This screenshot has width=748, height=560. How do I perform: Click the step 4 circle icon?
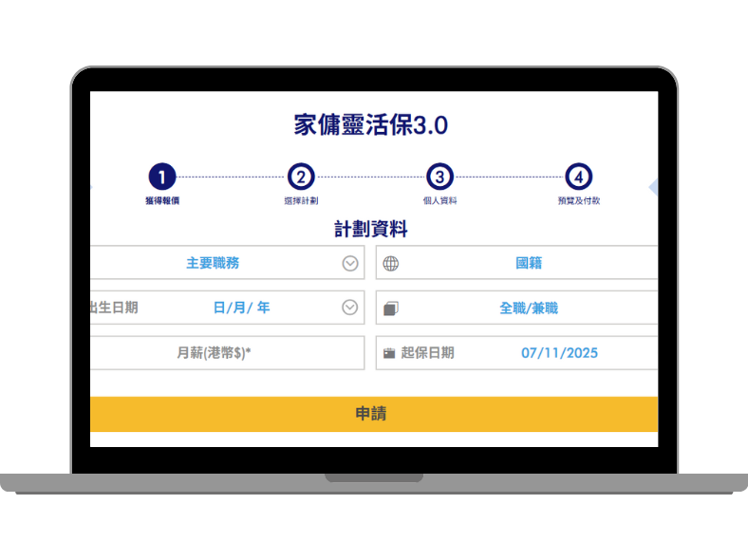point(578,177)
